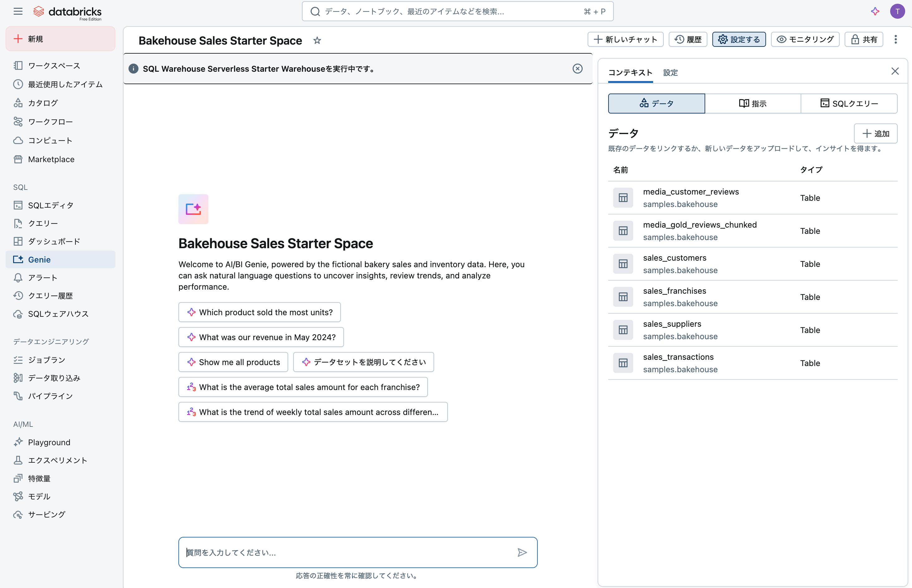Open クエリー履歴 in the sidebar
Screen dimensions: 912x588
pyautogui.click(x=60, y=296)
